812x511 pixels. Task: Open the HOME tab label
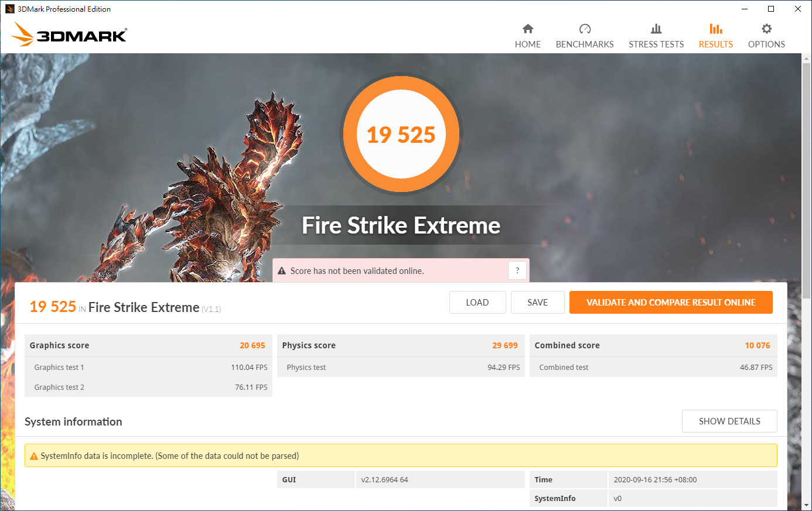tap(528, 44)
